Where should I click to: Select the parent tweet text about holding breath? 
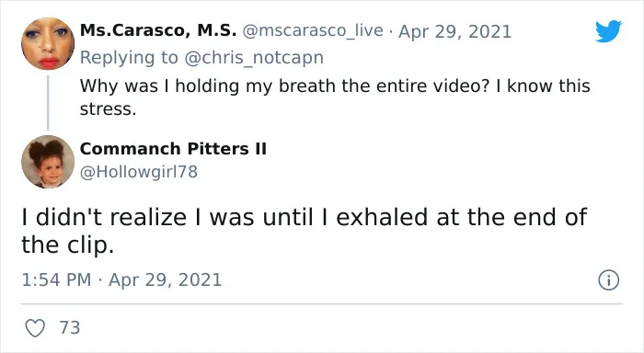335,97
